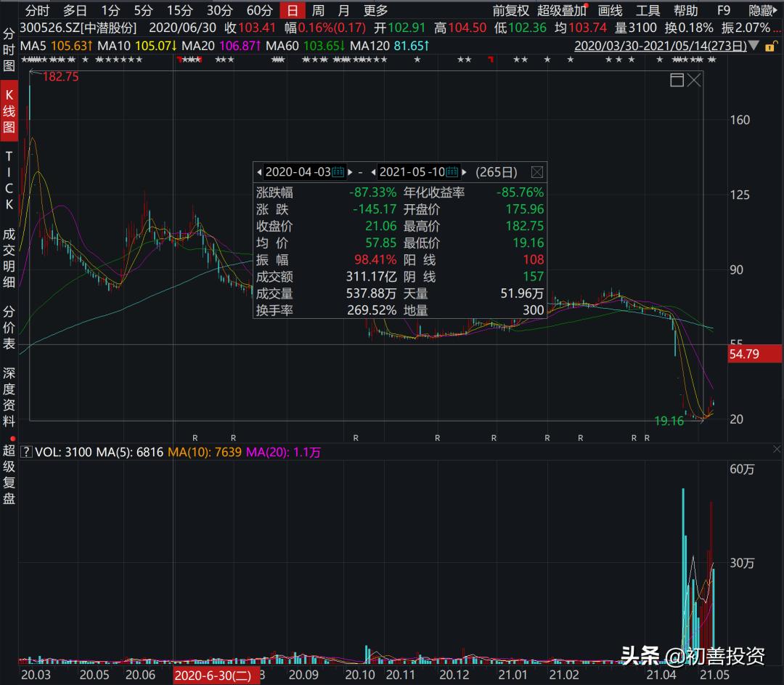The image size is (784, 685).
Task: Expand the 更多 period options
Action: tap(375, 10)
